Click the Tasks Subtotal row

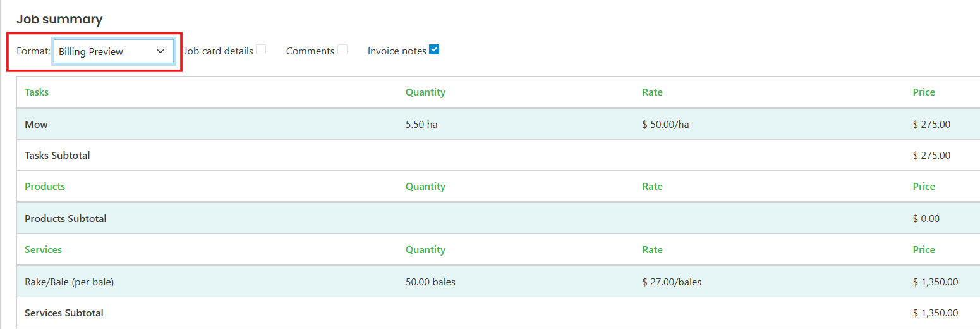(498, 155)
